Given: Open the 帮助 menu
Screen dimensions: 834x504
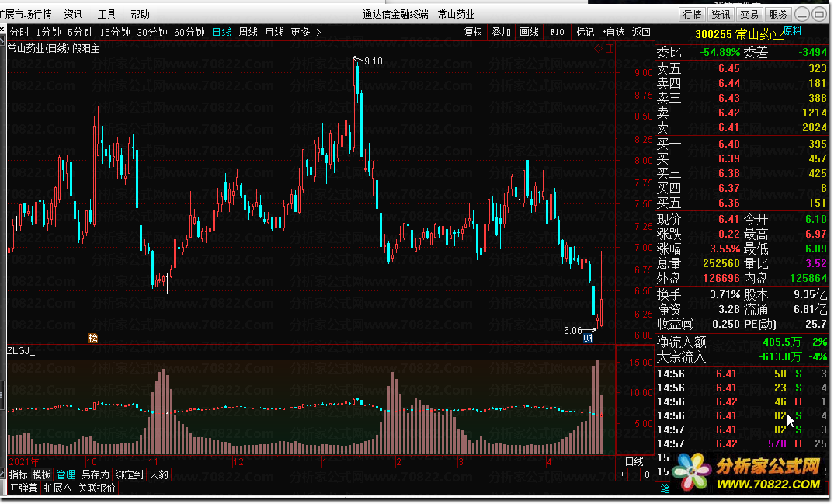Looking at the screenshot, I should pos(140,14).
